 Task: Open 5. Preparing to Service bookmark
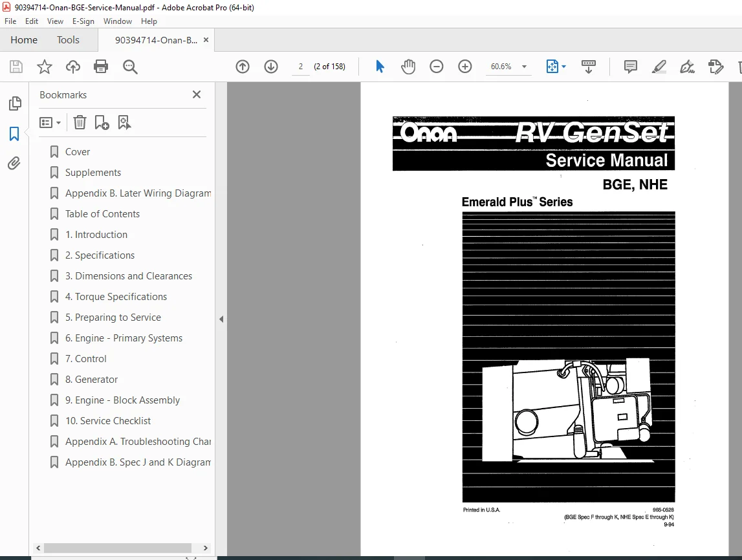(113, 318)
